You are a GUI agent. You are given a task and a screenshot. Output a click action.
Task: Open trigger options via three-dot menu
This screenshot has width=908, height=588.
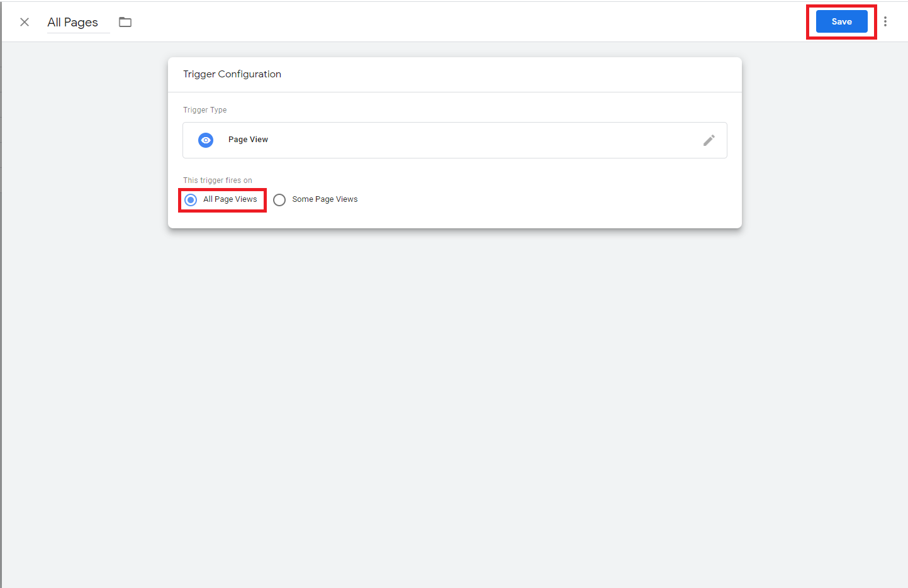(885, 21)
